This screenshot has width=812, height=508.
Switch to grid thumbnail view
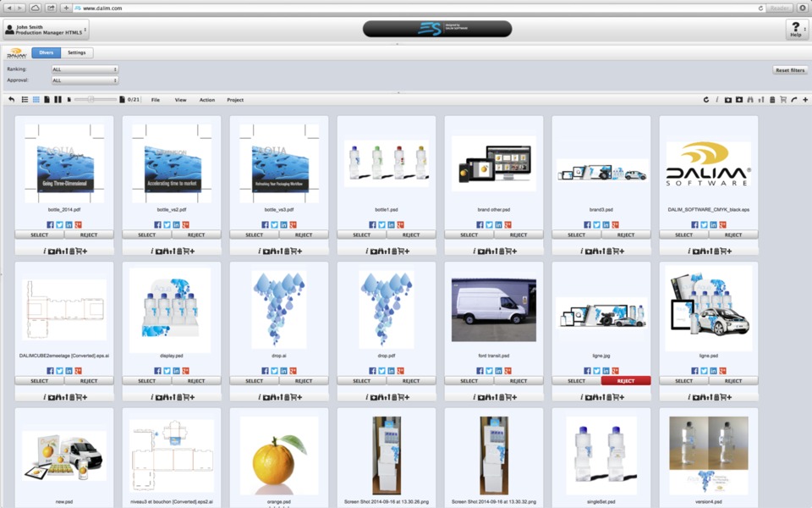36,100
